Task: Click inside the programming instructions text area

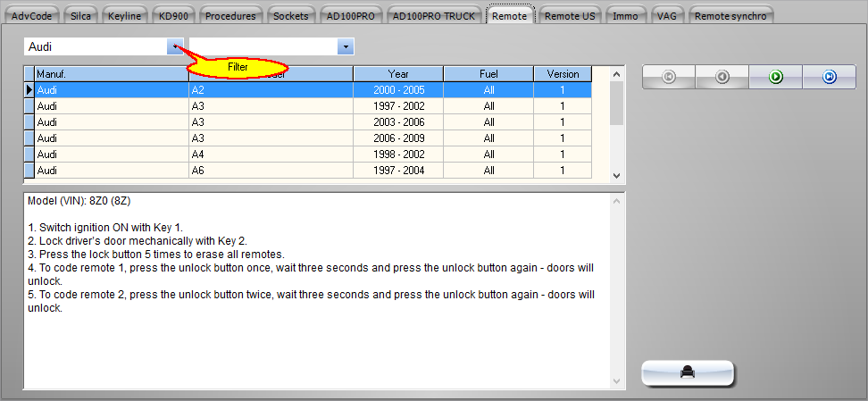Action: pyautogui.click(x=313, y=348)
